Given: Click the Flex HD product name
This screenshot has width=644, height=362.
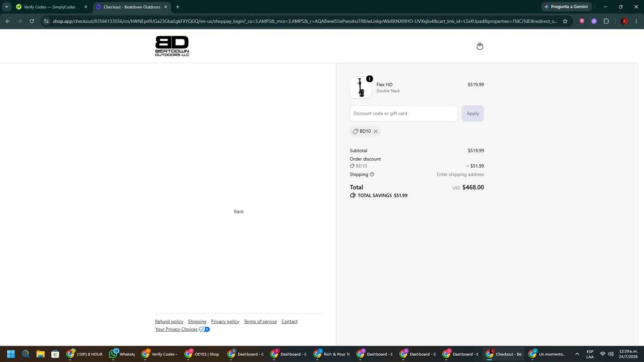Looking at the screenshot, I should tap(384, 84).
